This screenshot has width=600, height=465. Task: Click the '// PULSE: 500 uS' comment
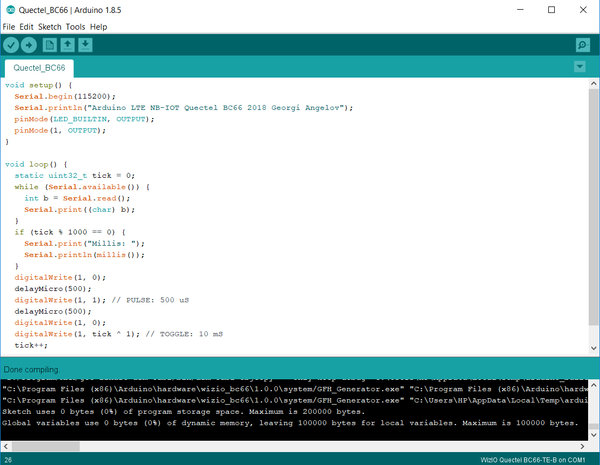pos(150,300)
